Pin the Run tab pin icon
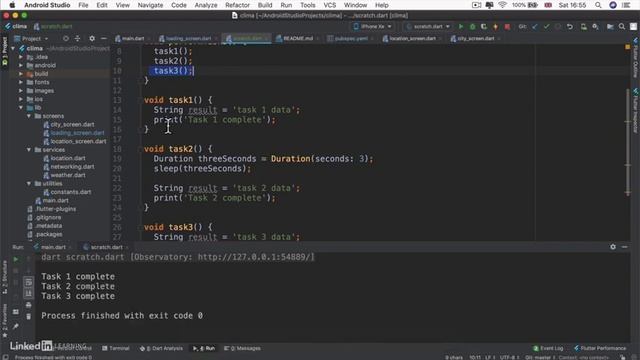The image size is (640, 360). pyautogui.click(x=16, y=327)
